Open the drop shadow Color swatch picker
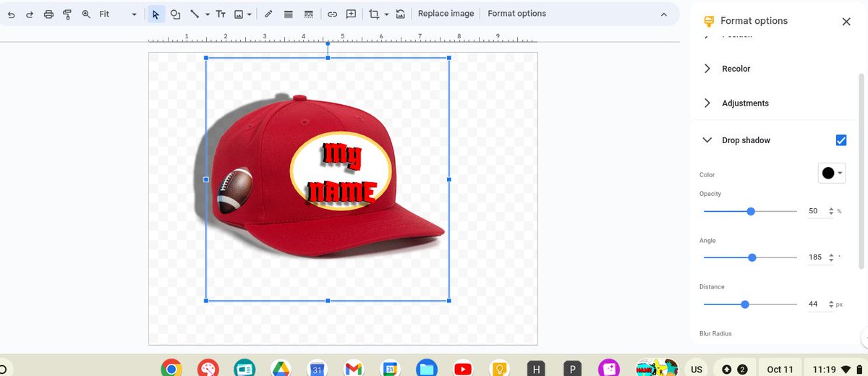The height and width of the screenshot is (376, 868). [x=832, y=173]
